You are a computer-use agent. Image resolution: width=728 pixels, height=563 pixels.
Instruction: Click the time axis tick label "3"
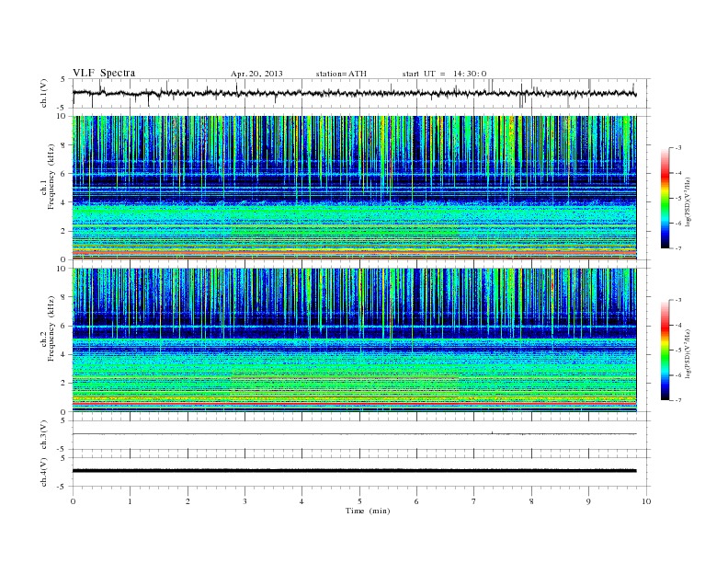pyautogui.click(x=245, y=501)
